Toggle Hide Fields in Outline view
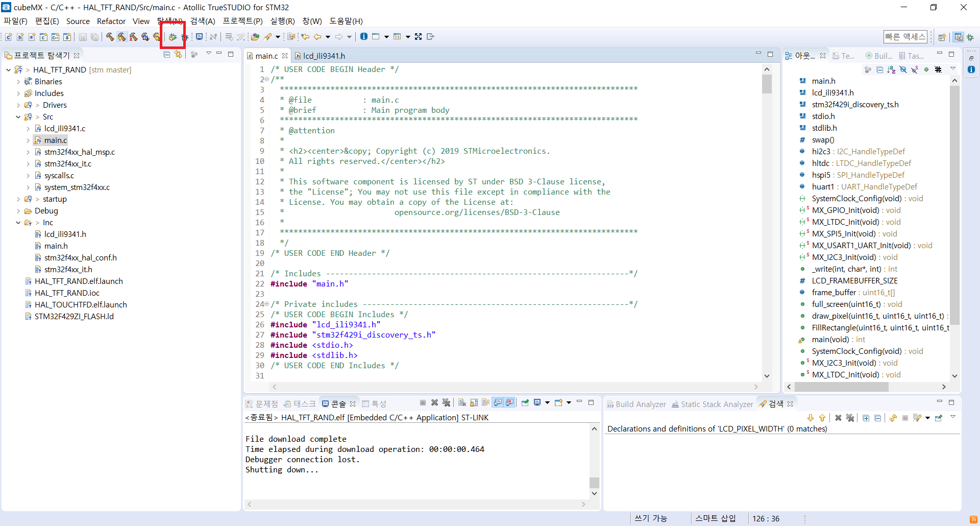Screen dimensions: 980x526 click(x=903, y=69)
